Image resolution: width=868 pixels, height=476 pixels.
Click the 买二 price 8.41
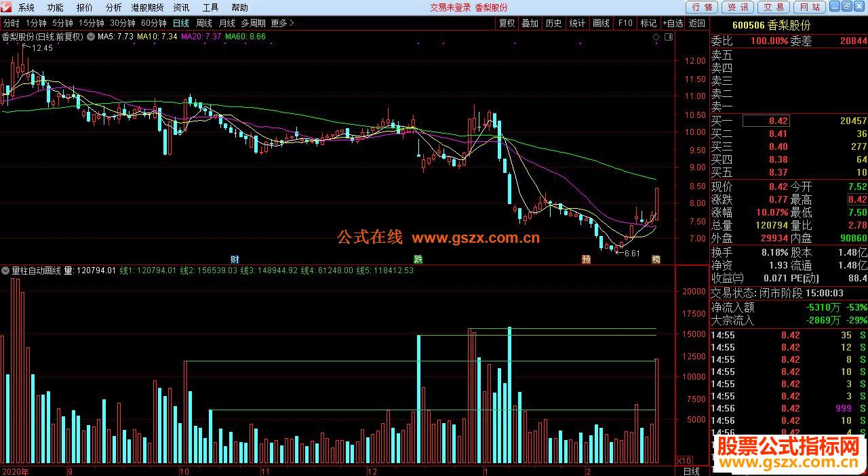[778, 134]
